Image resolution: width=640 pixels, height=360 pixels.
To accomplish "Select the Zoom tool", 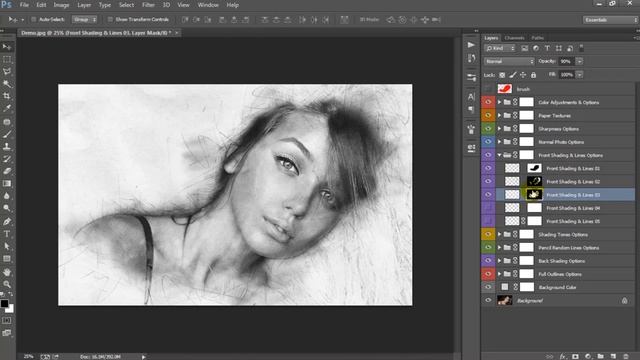I will point(7,284).
